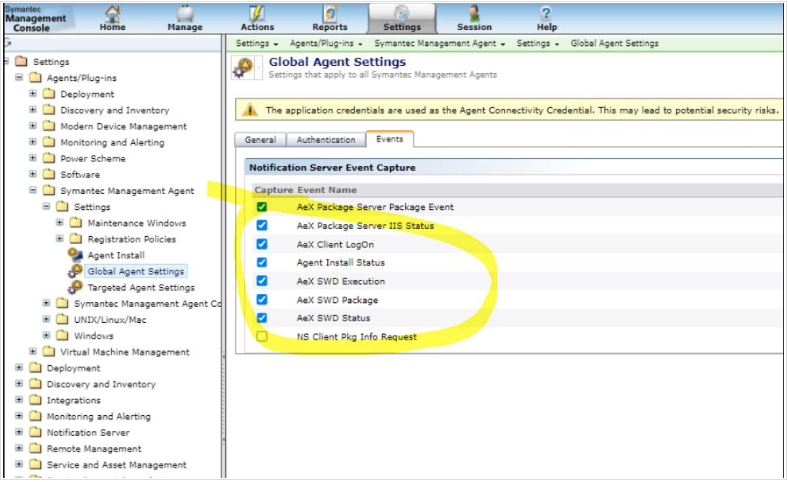
Task: Collapse the Symantec Management Agent folder
Action: pyautogui.click(x=33, y=191)
